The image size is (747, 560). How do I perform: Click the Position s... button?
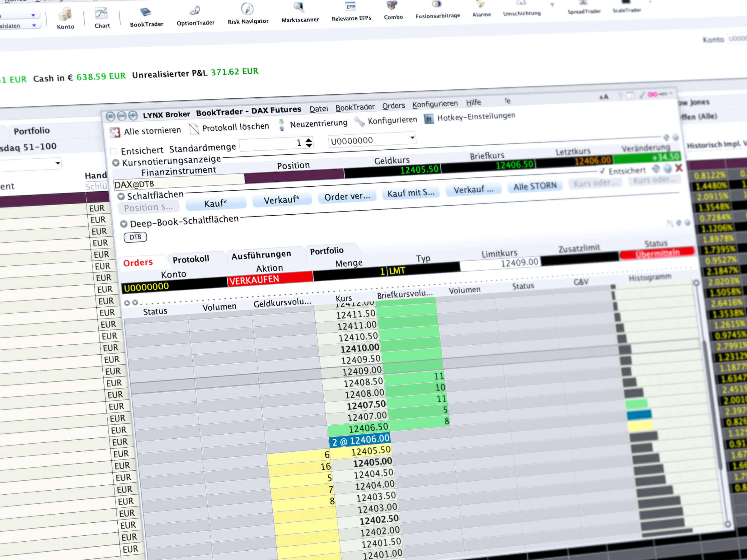[x=148, y=207]
